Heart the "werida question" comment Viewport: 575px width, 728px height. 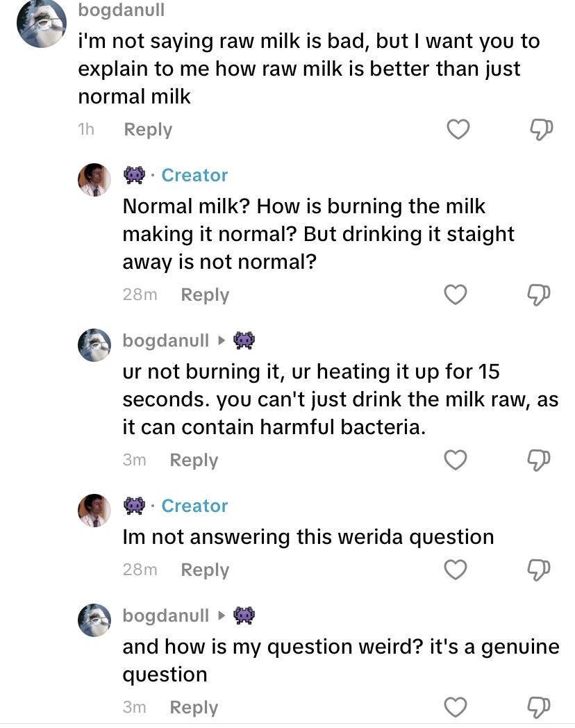(x=455, y=570)
